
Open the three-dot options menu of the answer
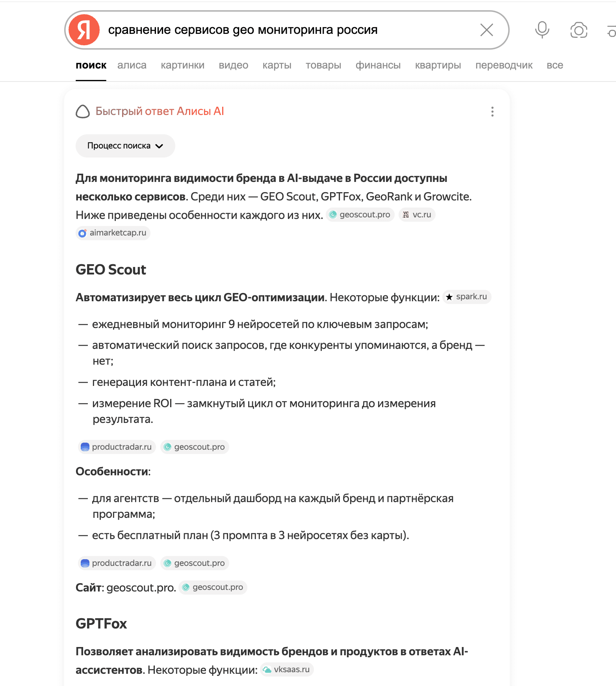[492, 112]
